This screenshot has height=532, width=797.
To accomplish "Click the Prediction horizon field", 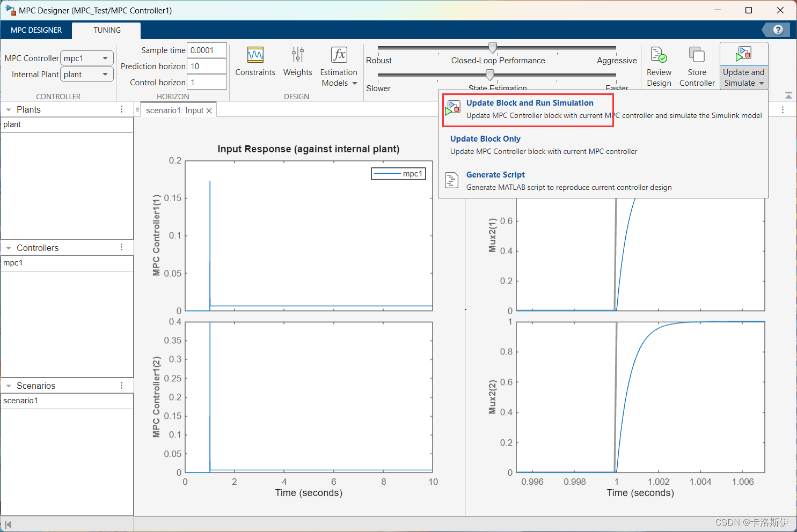I will pos(207,66).
